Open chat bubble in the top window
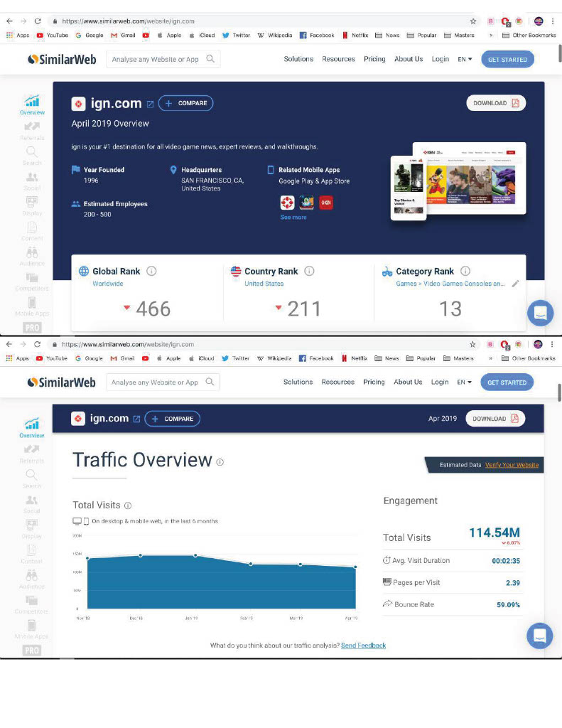The width and height of the screenshot is (562, 728). tap(540, 313)
